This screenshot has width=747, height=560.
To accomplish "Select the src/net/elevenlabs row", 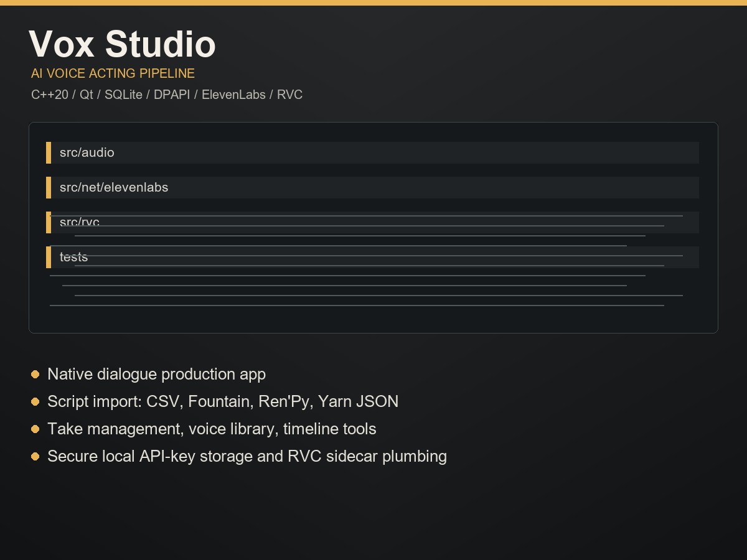I will point(372,187).
